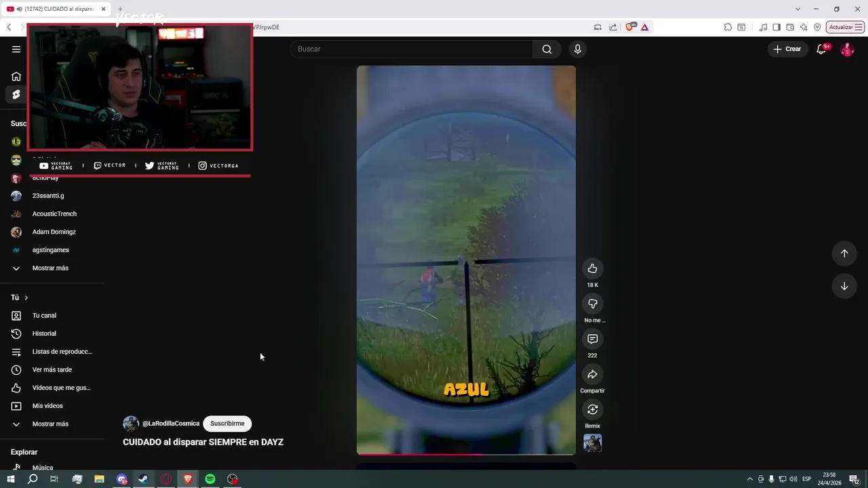Viewport: 868px width, 488px height.
Task: Open the volume control in tray
Action: click(x=793, y=479)
